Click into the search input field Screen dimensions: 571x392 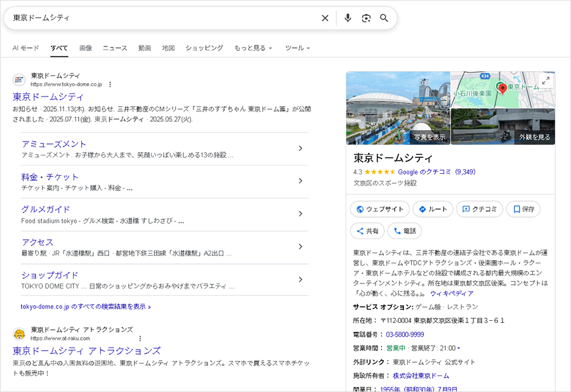[159, 18]
